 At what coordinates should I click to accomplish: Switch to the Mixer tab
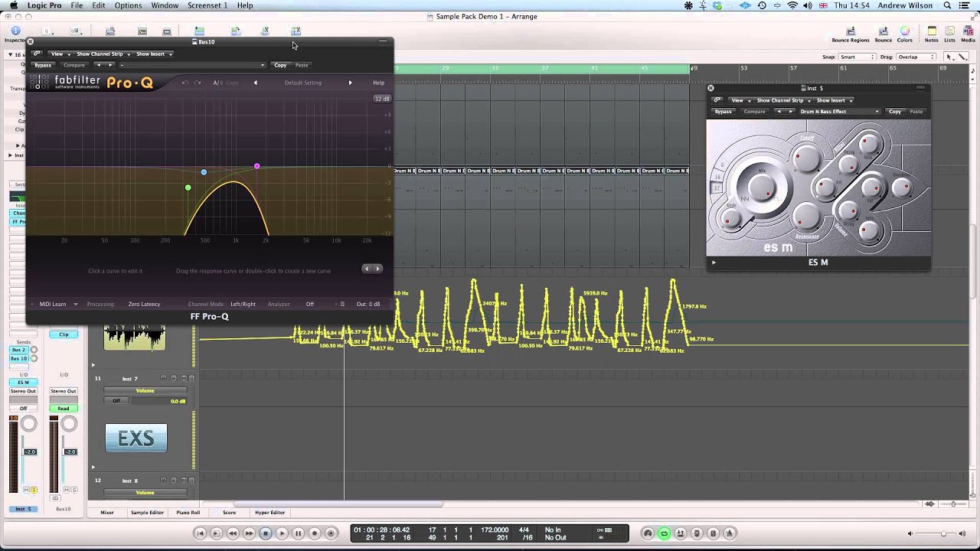pyautogui.click(x=107, y=513)
